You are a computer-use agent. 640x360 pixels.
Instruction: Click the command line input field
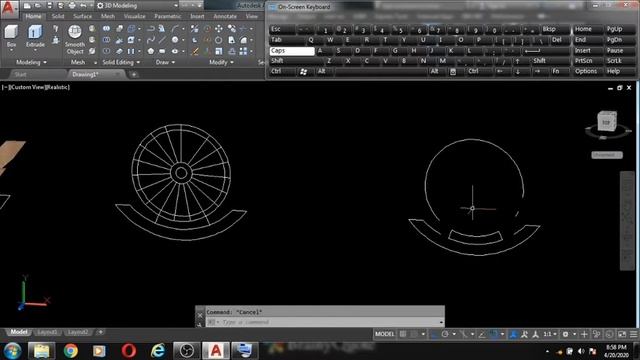pyautogui.click(x=324, y=322)
